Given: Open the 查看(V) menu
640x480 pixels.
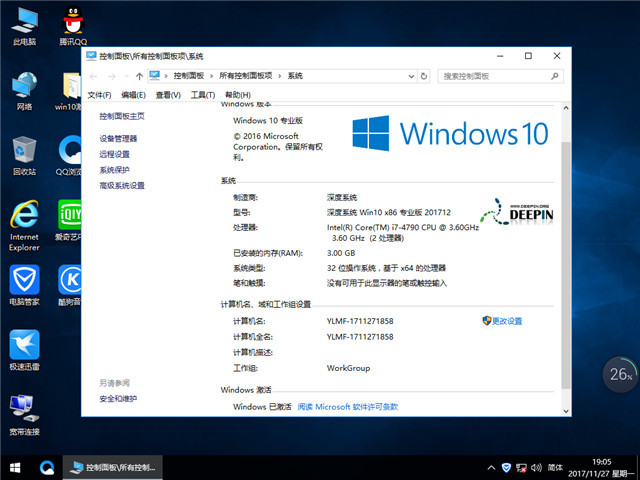Looking at the screenshot, I should pyautogui.click(x=168, y=95).
